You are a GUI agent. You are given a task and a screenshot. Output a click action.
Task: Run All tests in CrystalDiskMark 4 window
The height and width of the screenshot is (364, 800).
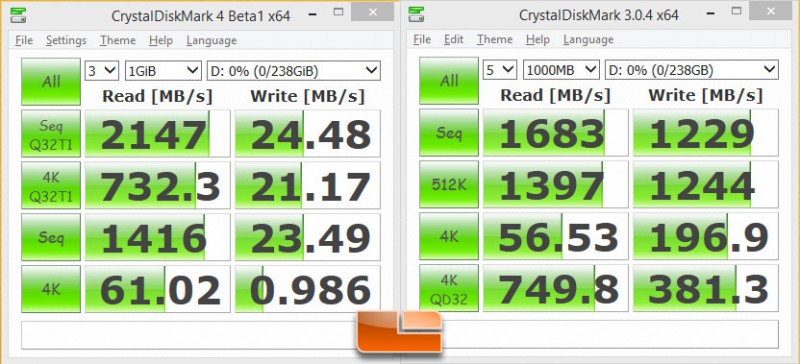coord(51,82)
